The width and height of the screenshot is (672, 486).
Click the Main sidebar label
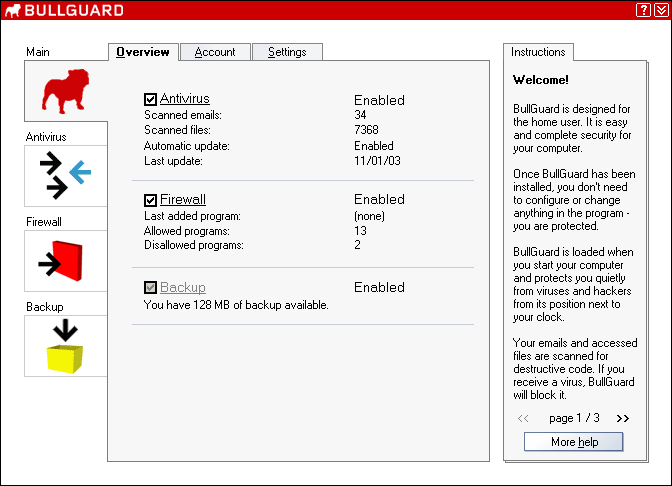(x=38, y=52)
